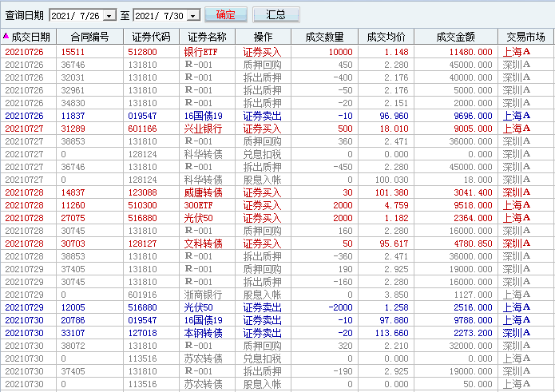Select the 本钢转债 name cell
Viewport: 555px width, 392px height.
coord(203,333)
